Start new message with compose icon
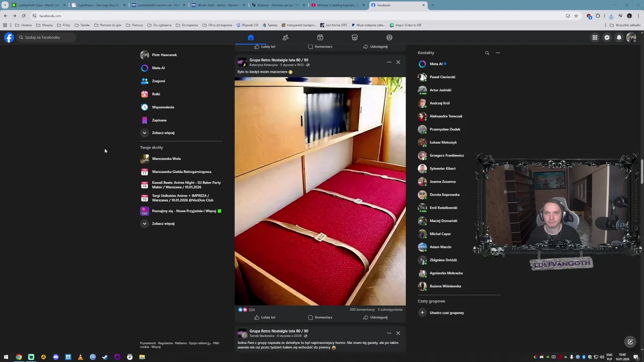Viewport: 644px width, 362px height. pos(630,342)
